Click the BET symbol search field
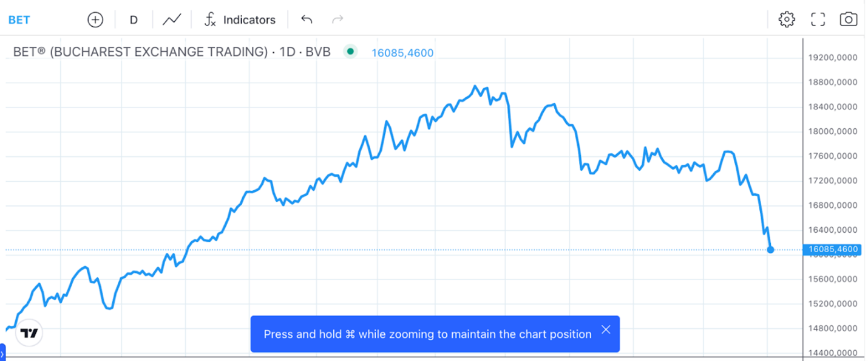The image size is (868, 361). (x=19, y=19)
